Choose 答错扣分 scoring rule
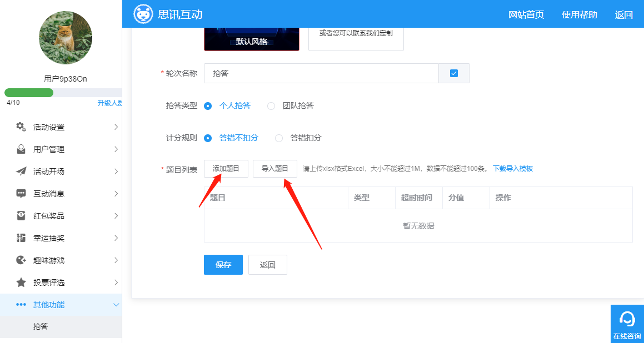Viewport: 644px width, 343px height. click(279, 138)
